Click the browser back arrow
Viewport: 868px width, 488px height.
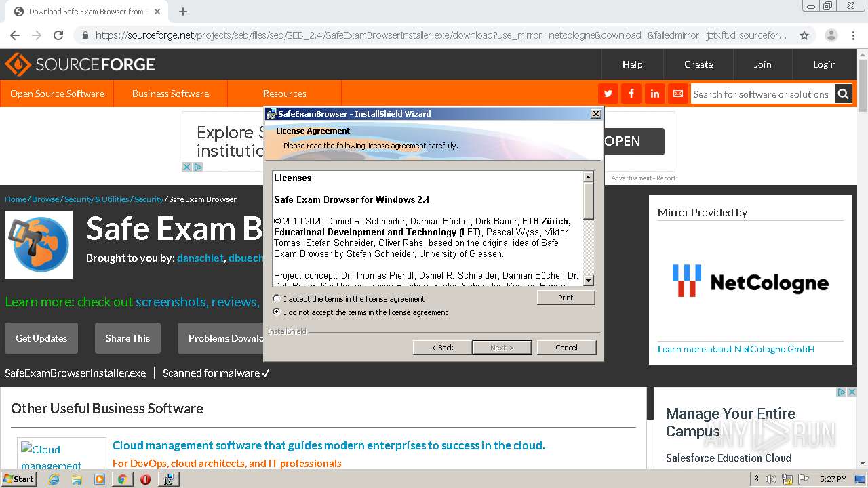pos(15,35)
